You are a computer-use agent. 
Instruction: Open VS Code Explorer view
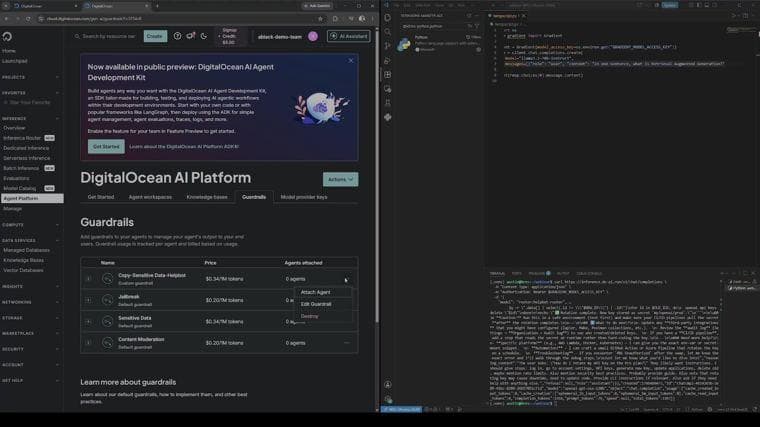pyautogui.click(x=388, y=17)
